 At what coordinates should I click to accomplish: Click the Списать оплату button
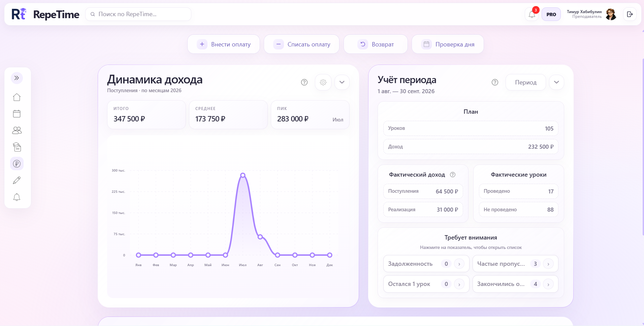point(301,44)
